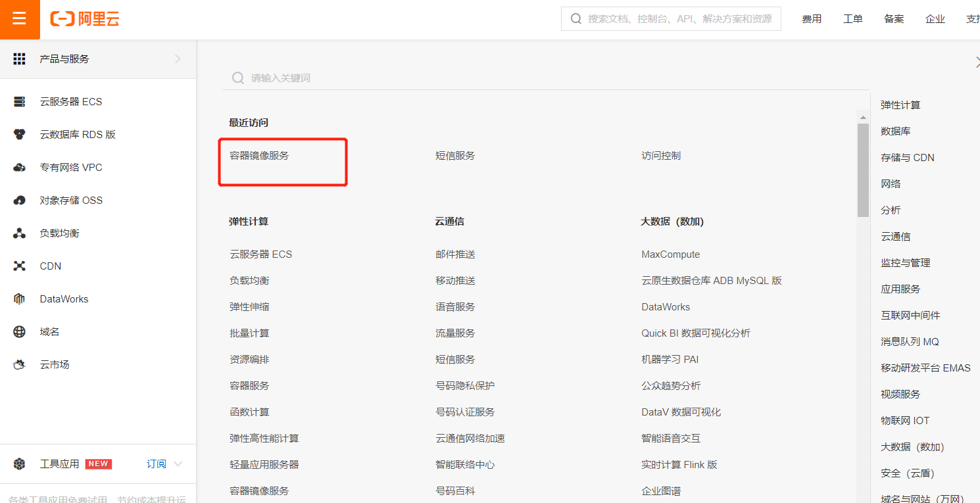Jump to 互联网中间件 category
This screenshot has width=980, height=503.
pos(910,315)
